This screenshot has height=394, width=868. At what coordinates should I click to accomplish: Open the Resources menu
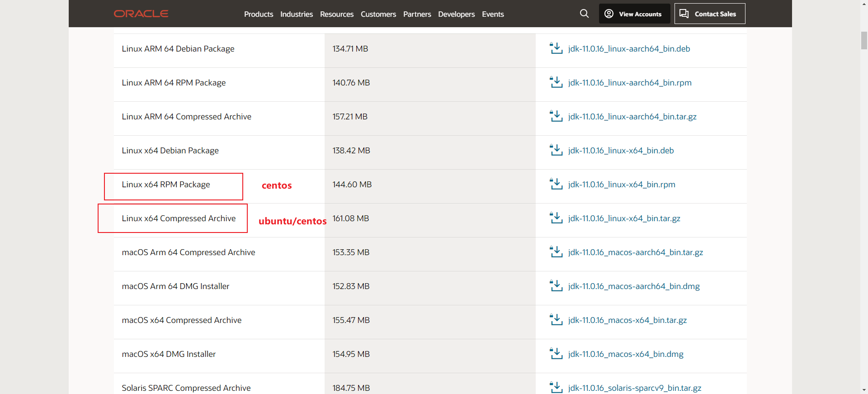coord(337,14)
